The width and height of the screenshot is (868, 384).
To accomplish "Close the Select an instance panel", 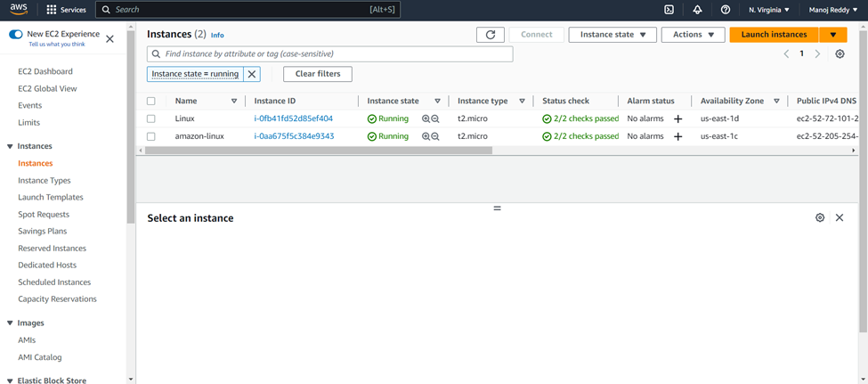I will coord(840,217).
